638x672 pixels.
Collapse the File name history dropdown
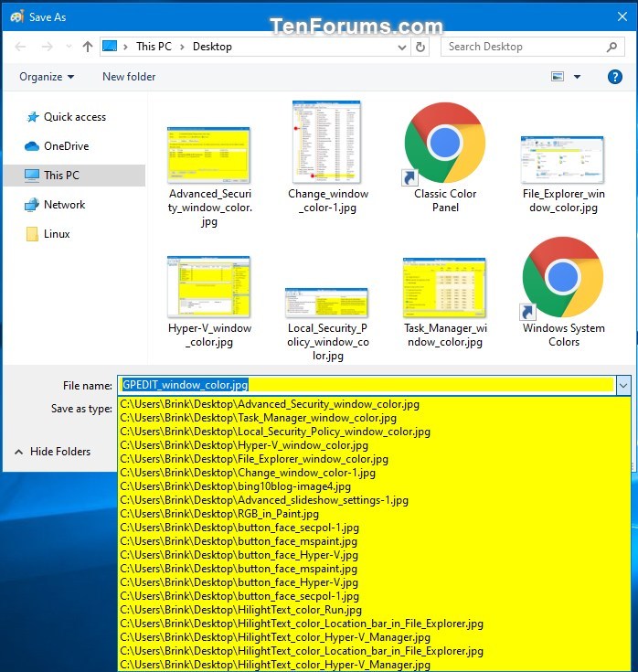pyautogui.click(x=623, y=385)
